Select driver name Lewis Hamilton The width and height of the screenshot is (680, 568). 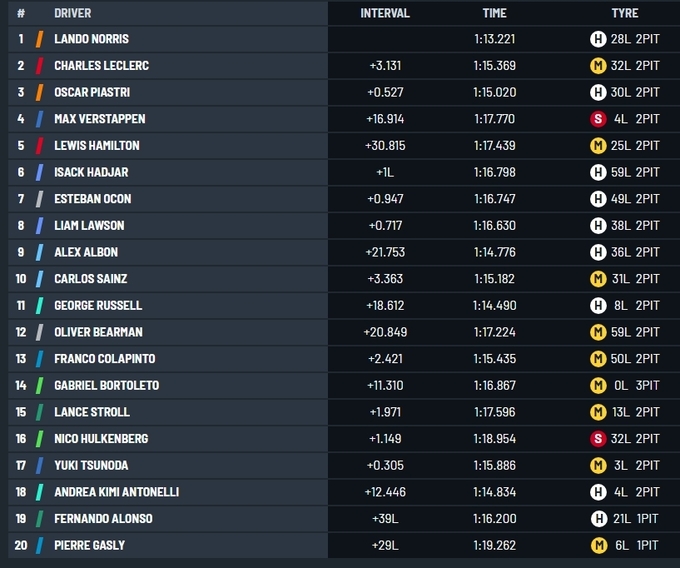coord(97,146)
